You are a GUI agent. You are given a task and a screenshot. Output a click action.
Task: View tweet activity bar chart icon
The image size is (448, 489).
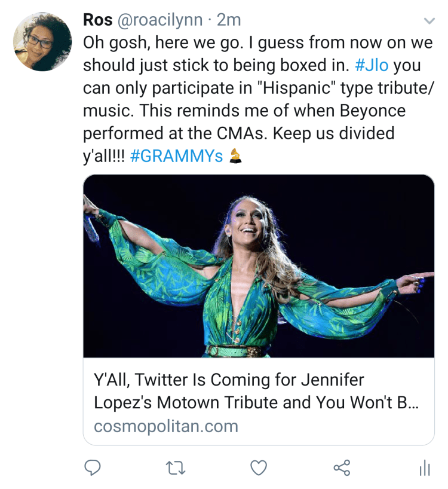tap(425, 467)
